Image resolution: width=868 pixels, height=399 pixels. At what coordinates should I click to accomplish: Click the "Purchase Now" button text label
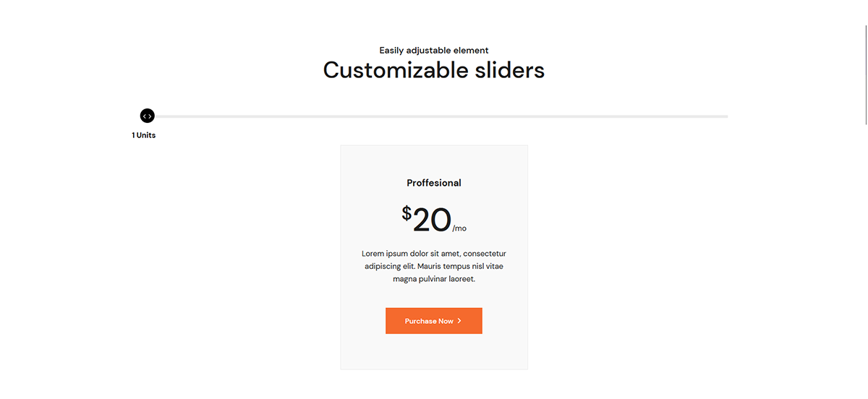coord(429,321)
